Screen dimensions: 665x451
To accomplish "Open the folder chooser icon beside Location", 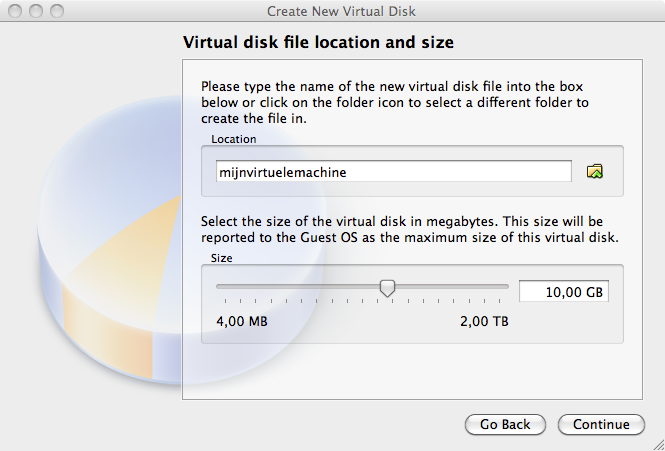I will 595,171.
